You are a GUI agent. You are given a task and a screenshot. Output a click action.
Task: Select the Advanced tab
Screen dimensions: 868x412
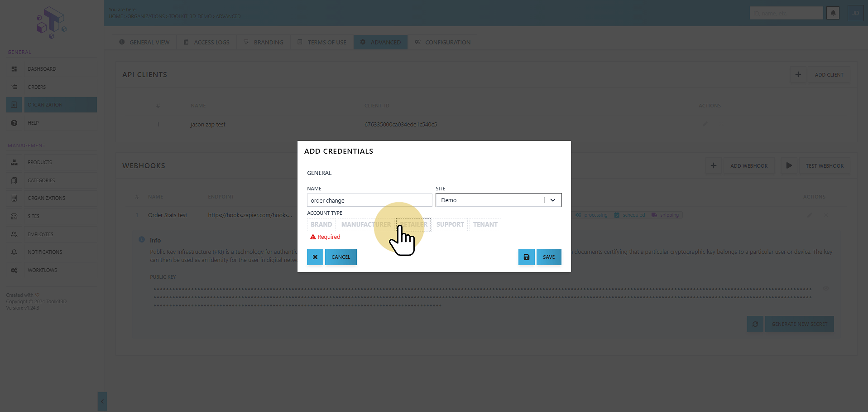click(380, 42)
